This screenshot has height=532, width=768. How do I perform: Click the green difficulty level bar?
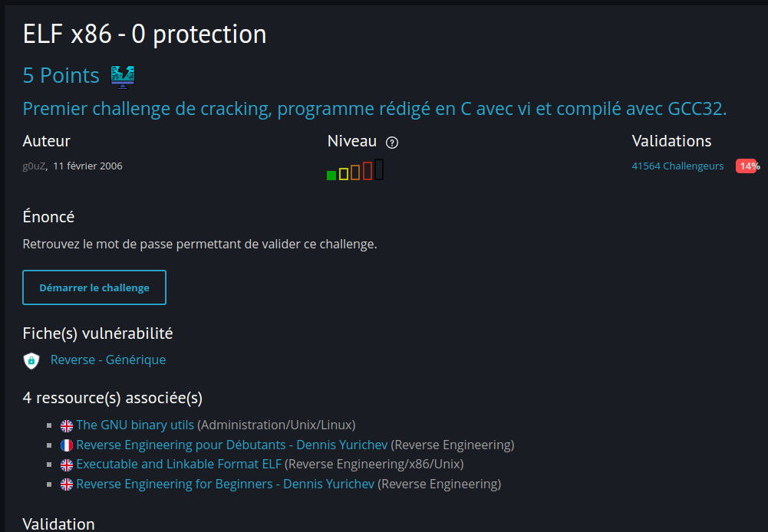pyautogui.click(x=331, y=176)
